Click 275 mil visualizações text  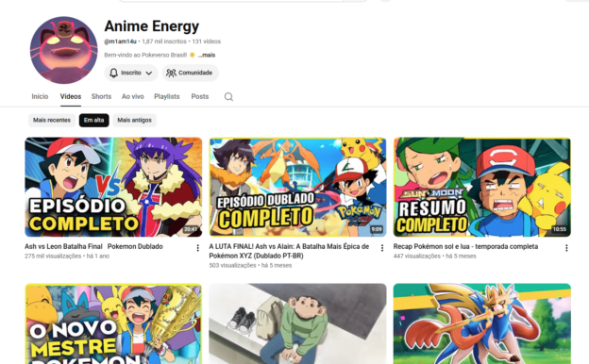pos(53,256)
